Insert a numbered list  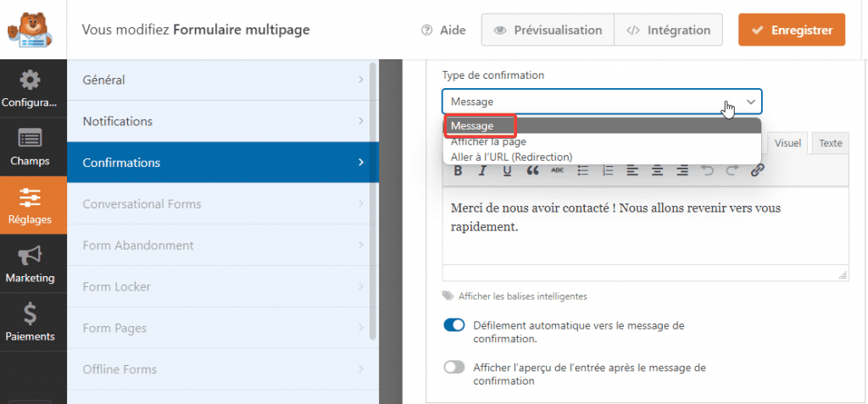click(608, 170)
